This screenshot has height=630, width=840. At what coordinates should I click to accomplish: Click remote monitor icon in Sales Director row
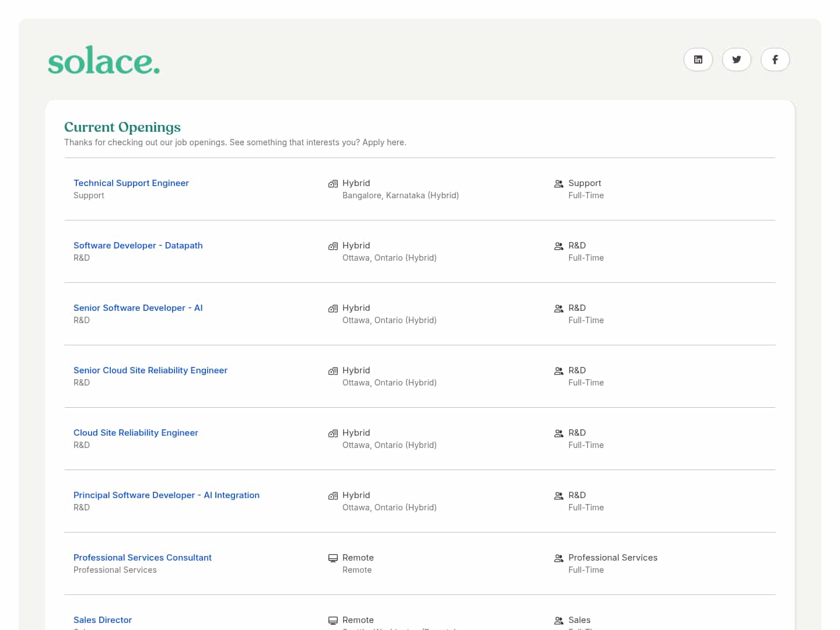point(333,621)
